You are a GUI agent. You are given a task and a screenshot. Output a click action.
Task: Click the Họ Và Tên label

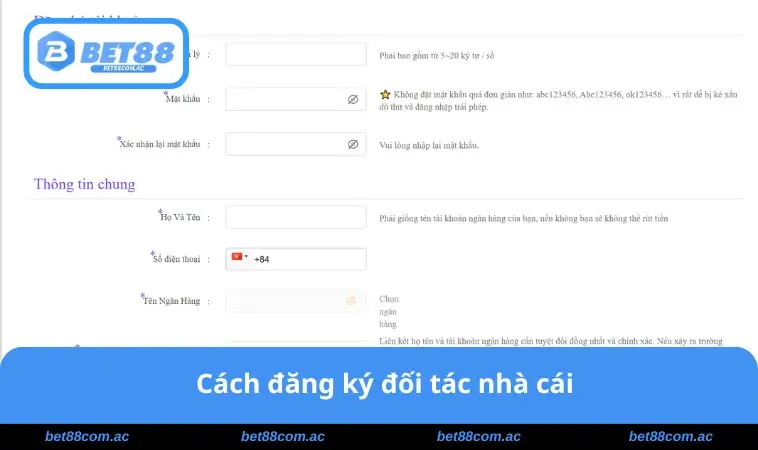click(179, 217)
